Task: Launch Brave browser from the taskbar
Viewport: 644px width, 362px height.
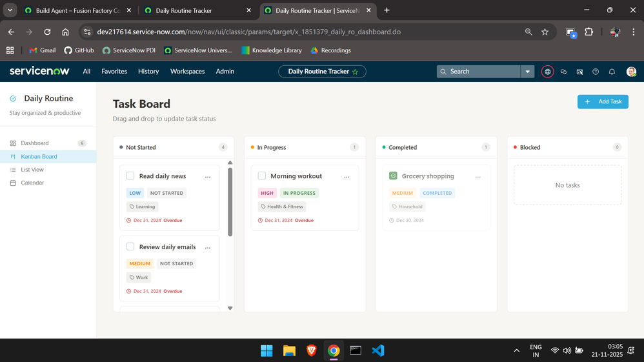Action: 311,350
